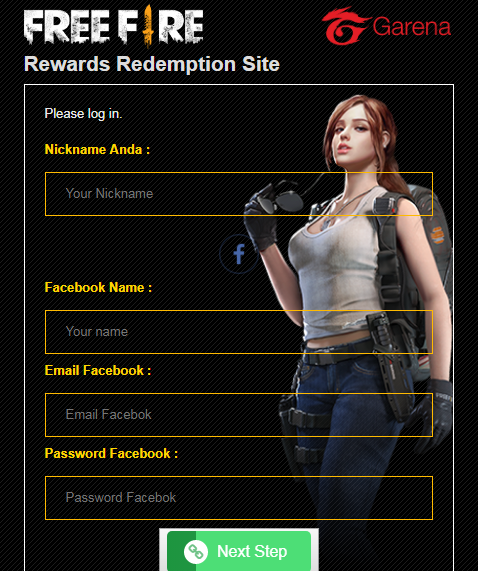The width and height of the screenshot is (478, 571).
Task: Focus the Your name text field
Action: pos(239,332)
